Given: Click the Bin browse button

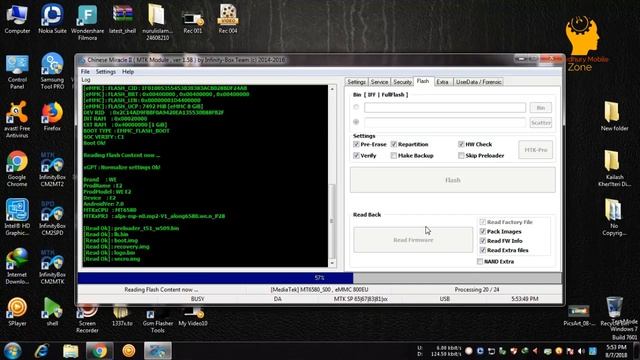Looking at the screenshot, I should (540, 108).
